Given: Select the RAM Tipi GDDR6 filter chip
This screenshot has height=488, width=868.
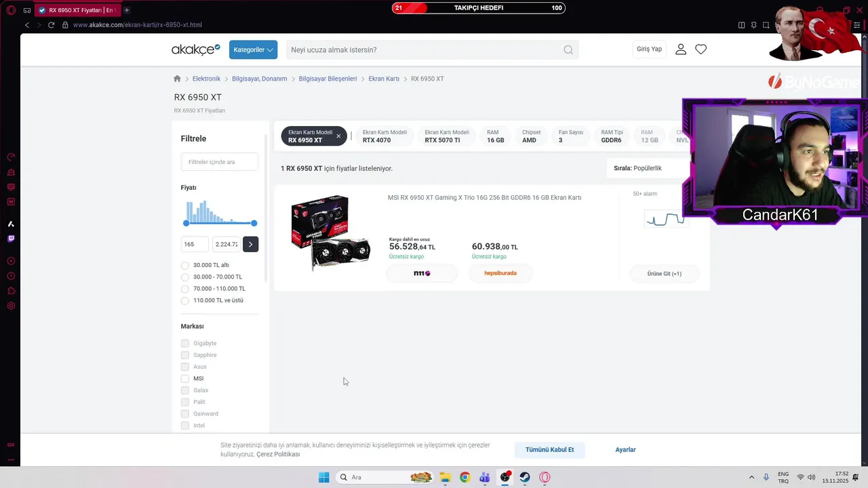Looking at the screenshot, I should (612, 136).
